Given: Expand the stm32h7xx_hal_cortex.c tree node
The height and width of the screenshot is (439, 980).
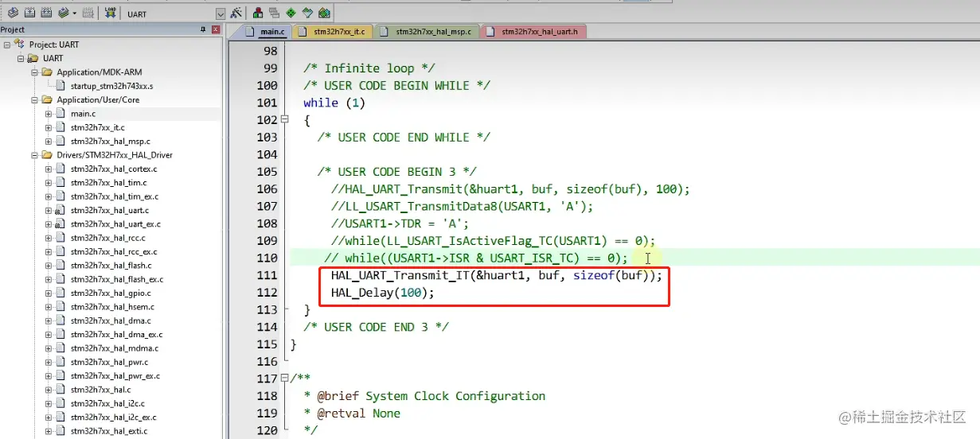Looking at the screenshot, I should pyautogui.click(x=49, y=169).
